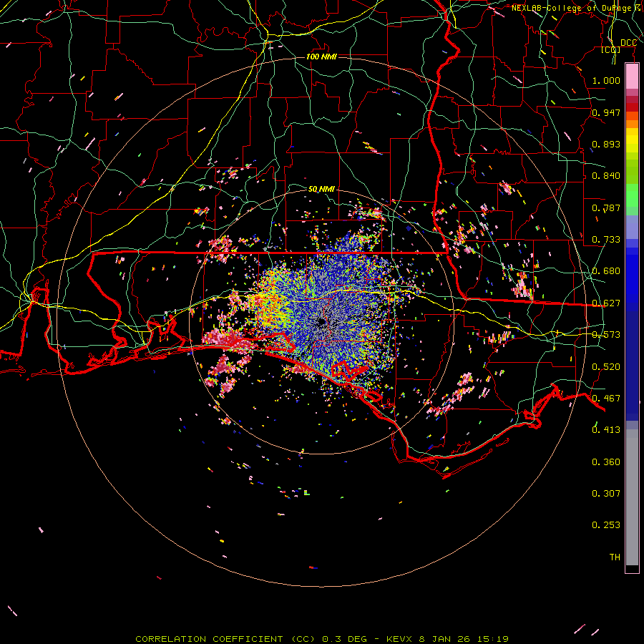Pick the lavender segment of color bar

632,227
